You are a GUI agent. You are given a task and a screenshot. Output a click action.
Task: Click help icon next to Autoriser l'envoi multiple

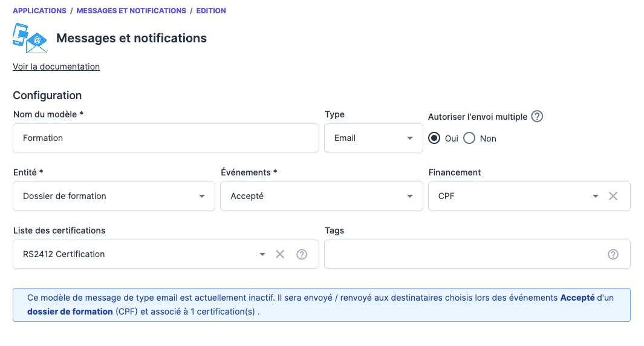[536, 116]
